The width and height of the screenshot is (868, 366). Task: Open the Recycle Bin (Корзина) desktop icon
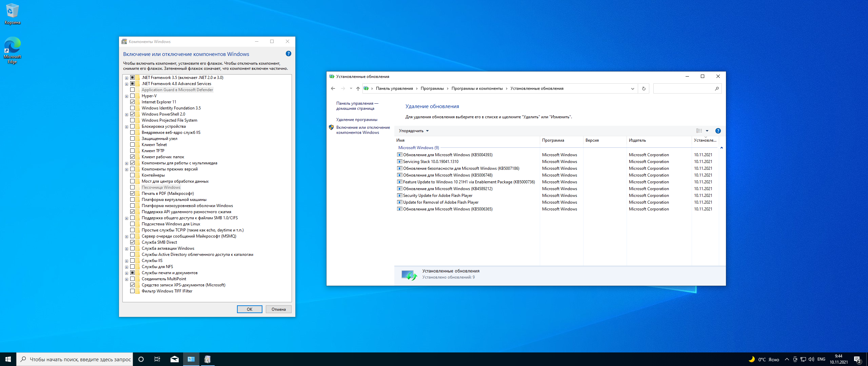(x=13, y=14)
